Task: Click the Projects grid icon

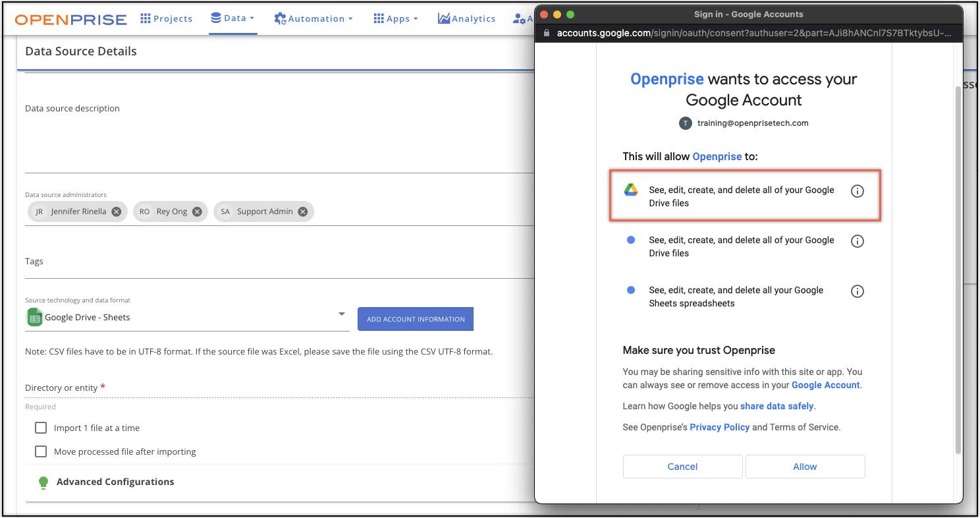Action: coord(146,18)
